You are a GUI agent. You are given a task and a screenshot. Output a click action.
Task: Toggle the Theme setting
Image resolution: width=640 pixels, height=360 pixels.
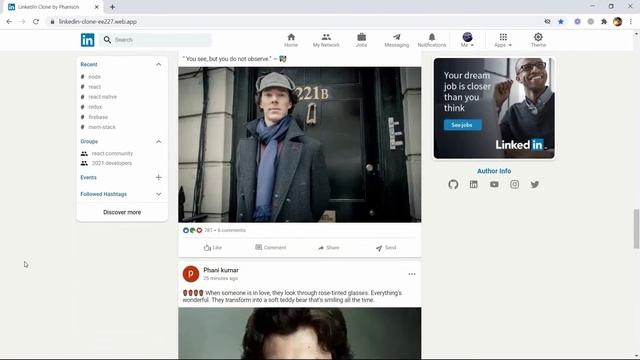click(538, 40)
